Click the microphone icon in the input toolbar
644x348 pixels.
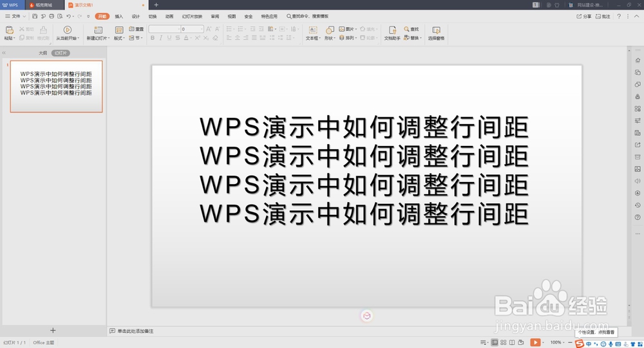click(611, 344)
